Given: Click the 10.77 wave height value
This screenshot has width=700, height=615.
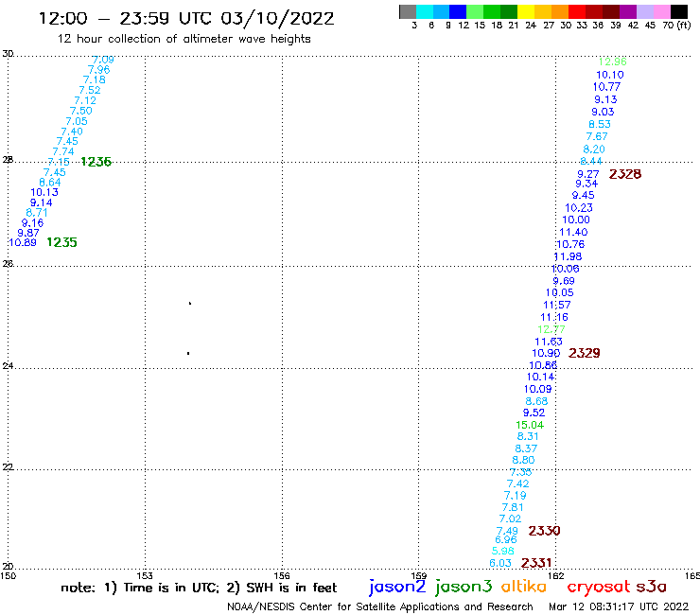Looking at the screenshot, I should click(606, 87).
